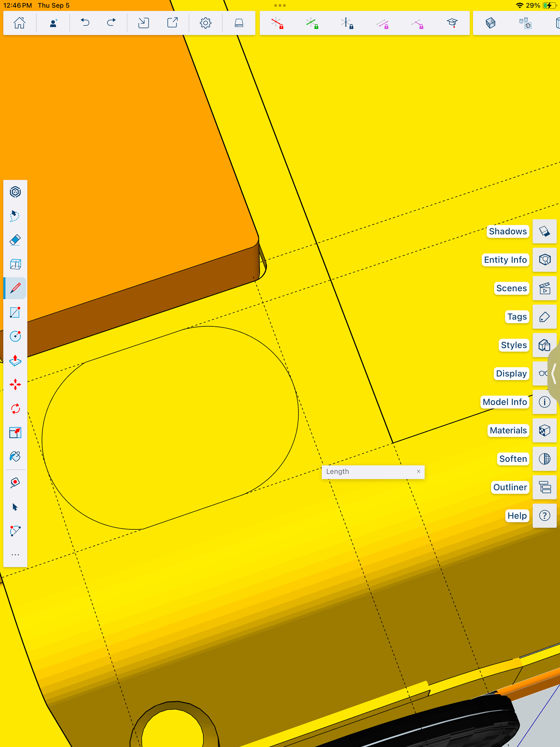
Task: Select the Circle drawing tool
Action: [15, 336]
